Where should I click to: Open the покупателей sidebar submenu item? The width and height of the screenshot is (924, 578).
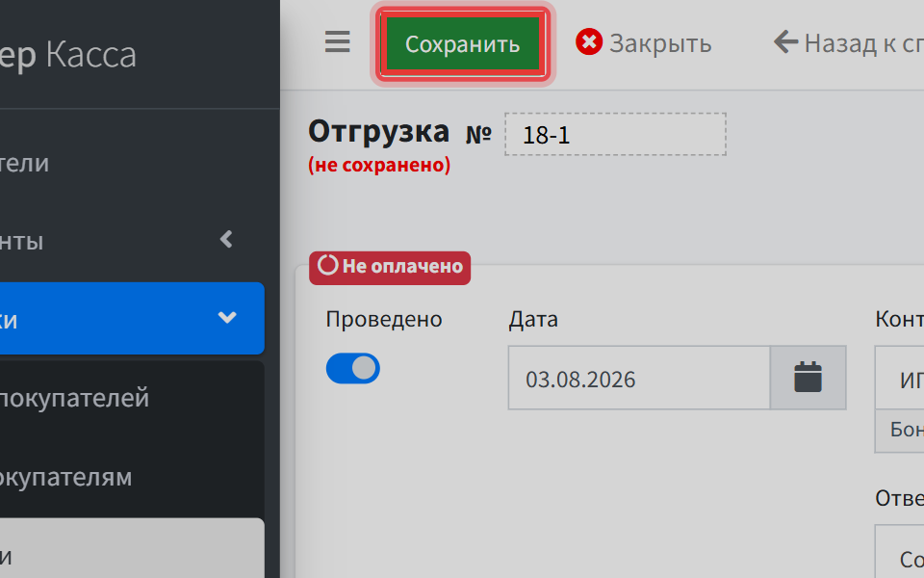[x=132, y=398]
